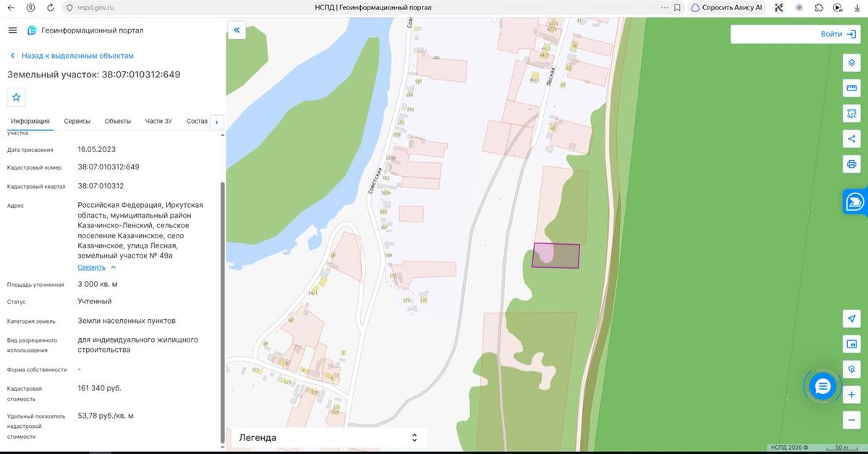This screenshot has height=454, width=868.
Task: Click the area value 3 000 кв. м
Action: 97,284
